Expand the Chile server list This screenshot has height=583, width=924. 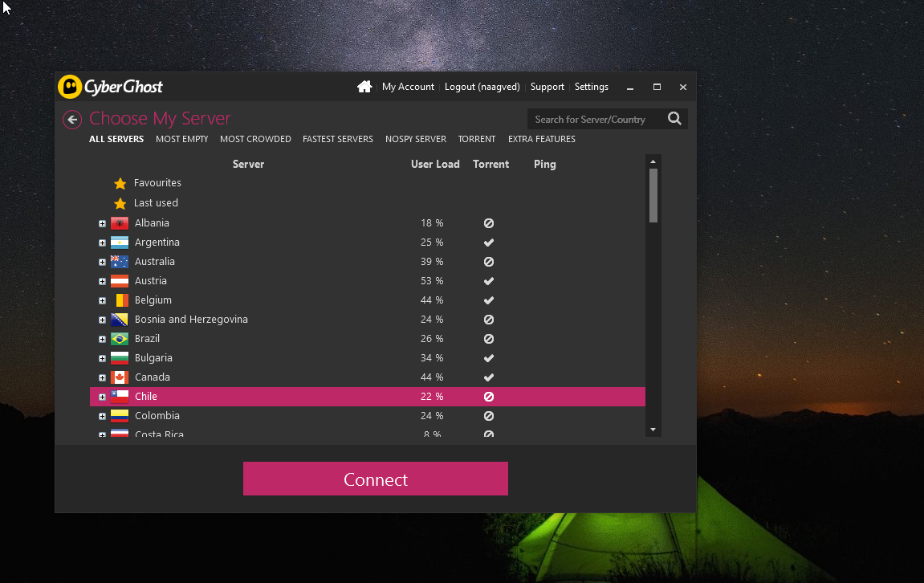102,397
